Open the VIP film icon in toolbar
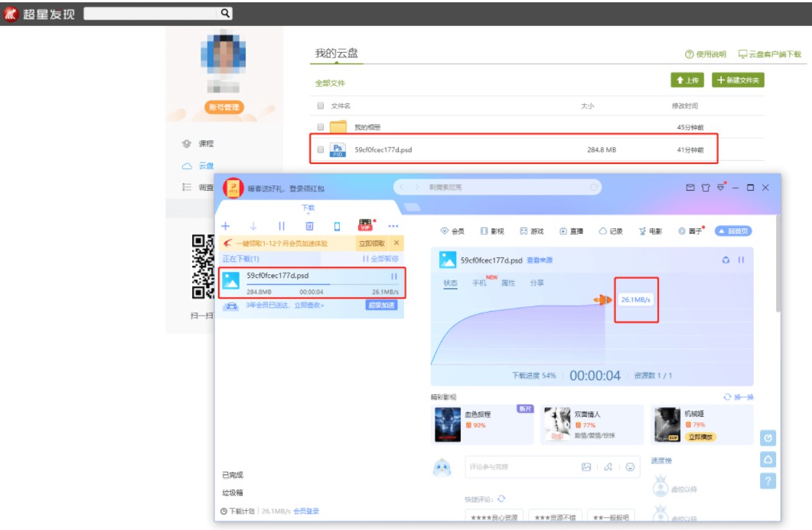The width and height of the screenshot is (812, 530). (x=366, y=225)
